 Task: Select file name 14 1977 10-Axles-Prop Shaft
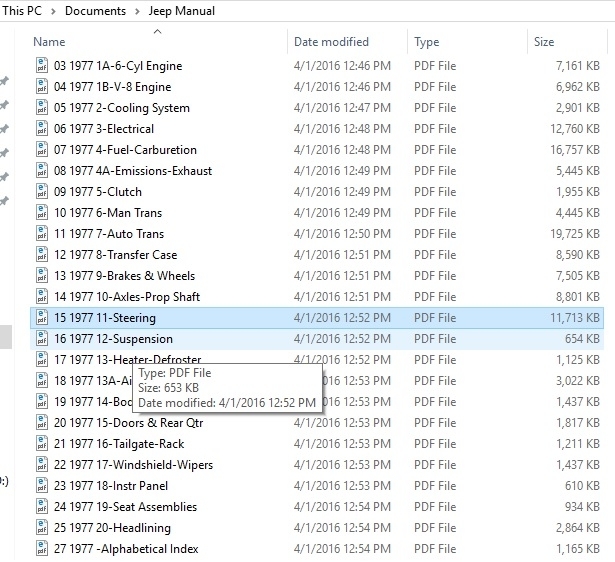(127, 296)
